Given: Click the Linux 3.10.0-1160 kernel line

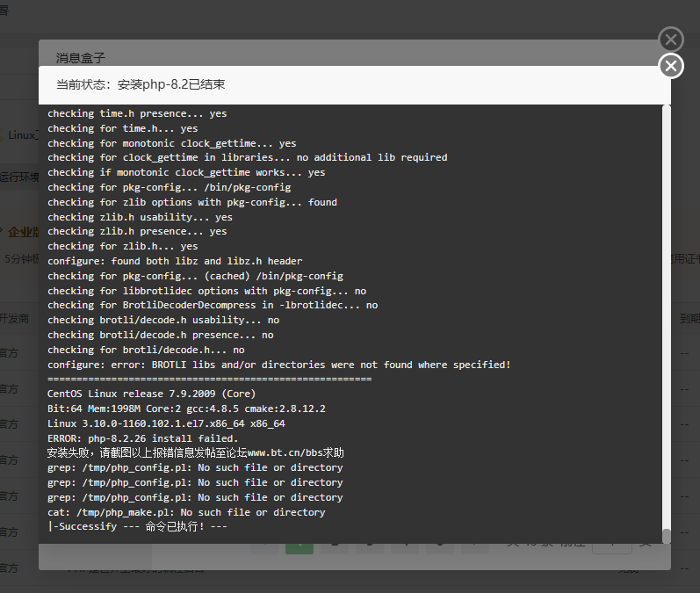Looking at the screenshot, I should click(166, 423).
